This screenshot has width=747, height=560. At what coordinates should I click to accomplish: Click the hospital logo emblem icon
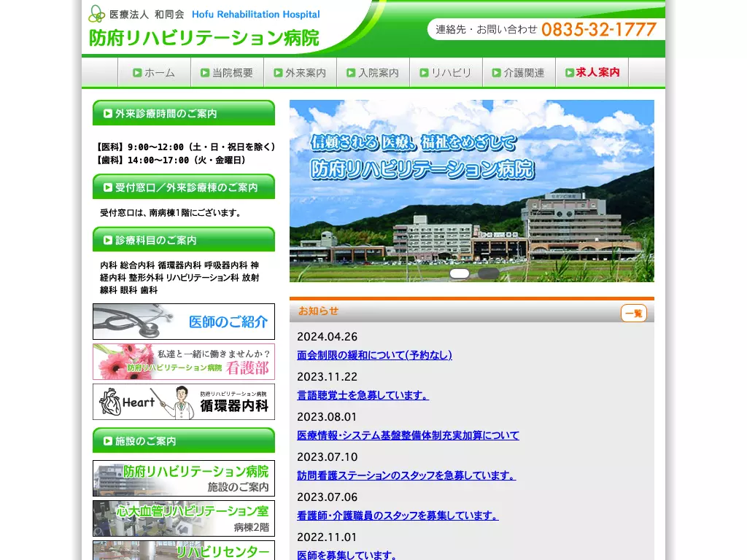(x=97, y=14)
